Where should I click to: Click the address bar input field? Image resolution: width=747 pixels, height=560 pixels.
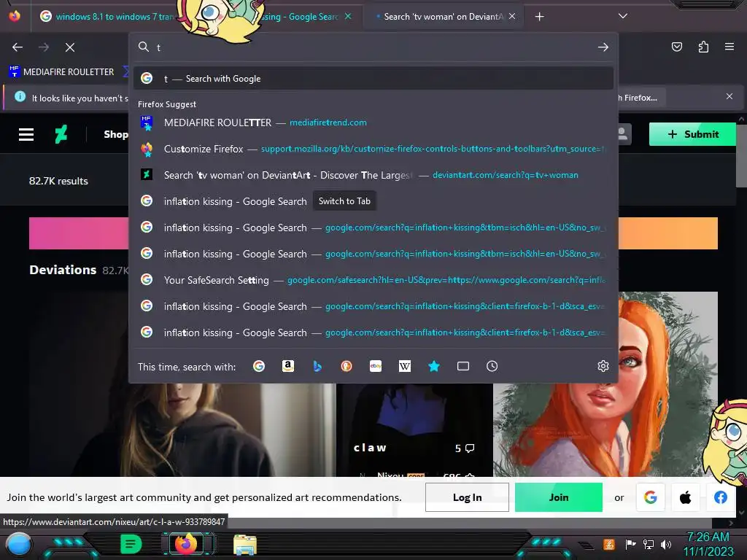click(x=374, y=47)
